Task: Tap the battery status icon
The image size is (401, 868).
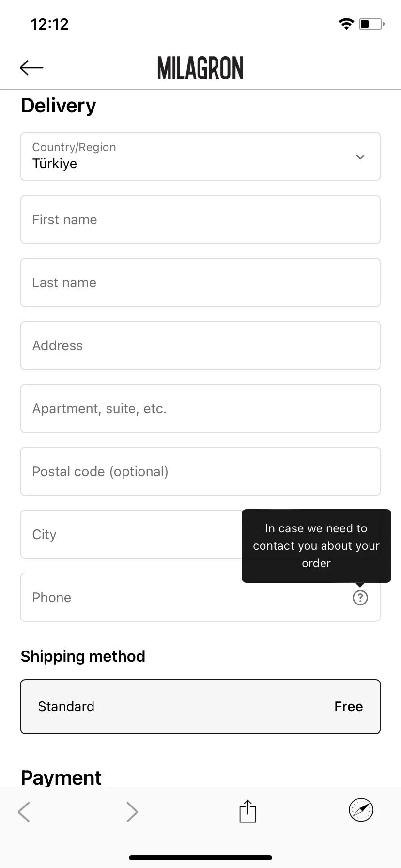Action: (371, 24)
